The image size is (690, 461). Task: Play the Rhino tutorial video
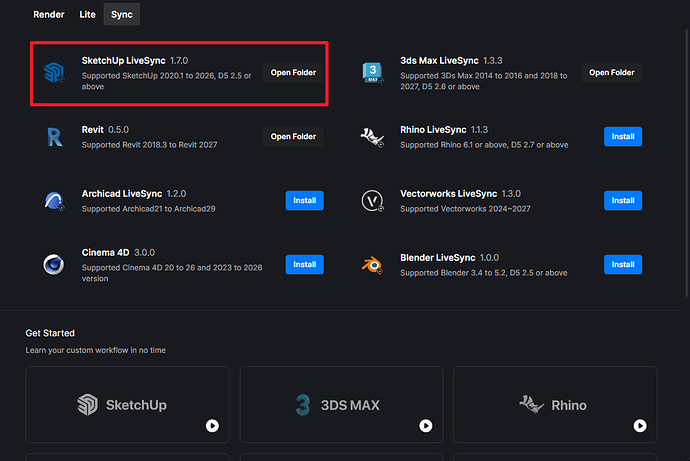click(x=640, y=426)
